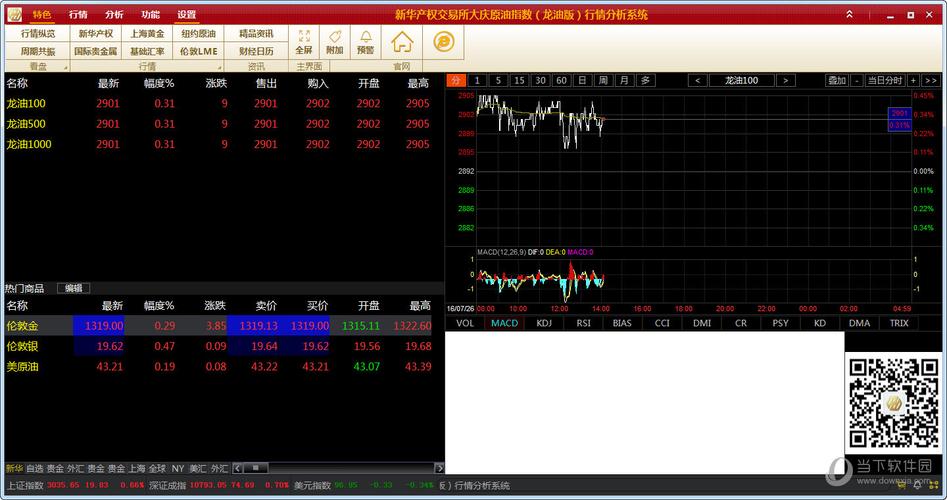This screenshot has height=500, width=947.
Task: Switch to VOL indicator tab
Action: point(465,323)
